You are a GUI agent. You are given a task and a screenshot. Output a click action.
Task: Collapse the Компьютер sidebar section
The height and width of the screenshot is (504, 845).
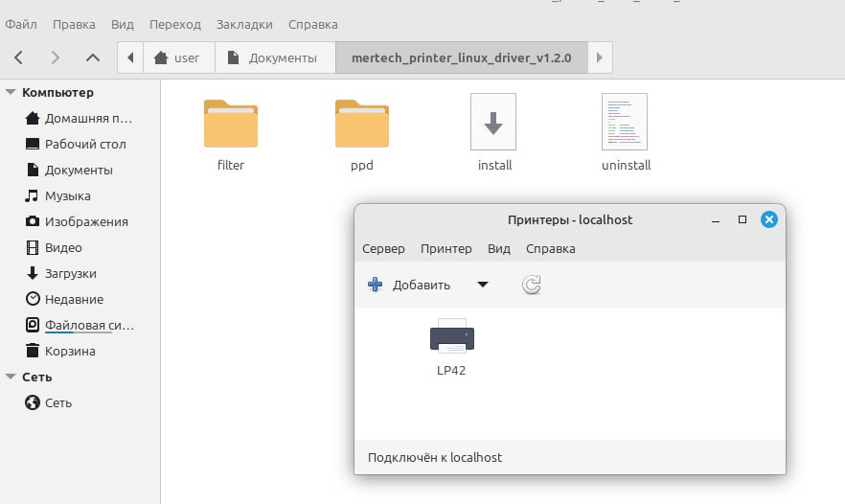11,93
